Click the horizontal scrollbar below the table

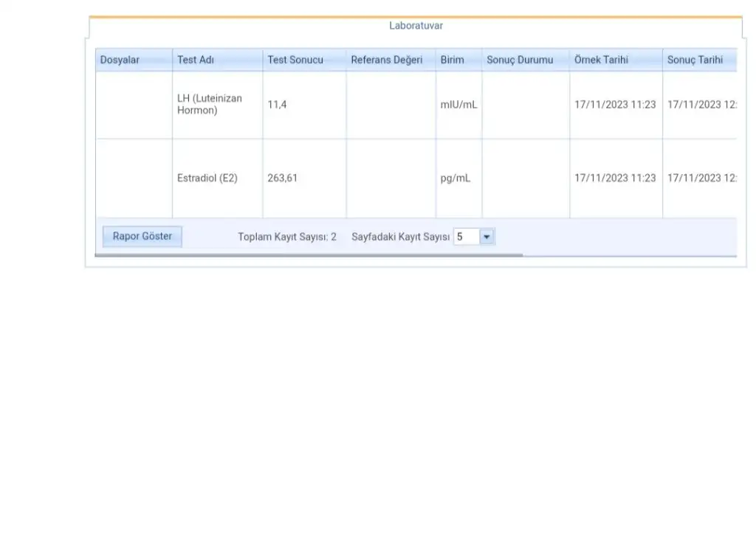coord(310,255)
